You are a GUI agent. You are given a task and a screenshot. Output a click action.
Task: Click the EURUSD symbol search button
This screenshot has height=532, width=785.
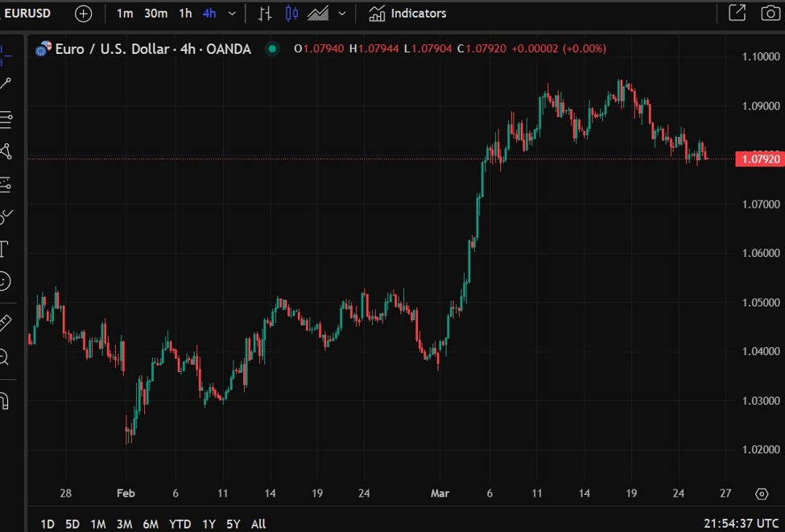tap(28, 14)
